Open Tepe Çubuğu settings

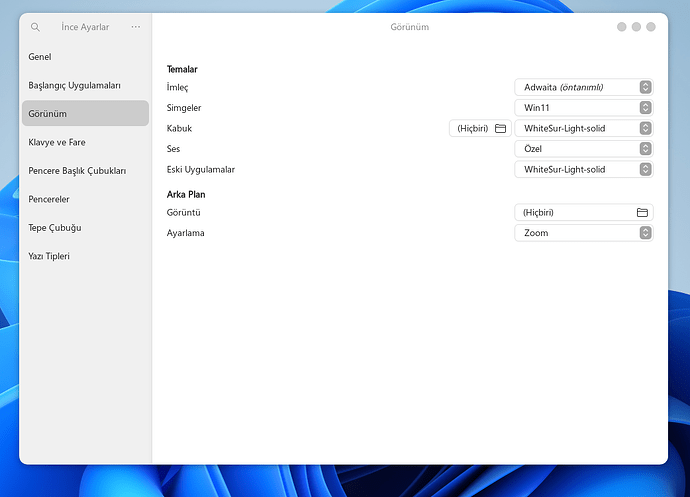click(85, 228)
